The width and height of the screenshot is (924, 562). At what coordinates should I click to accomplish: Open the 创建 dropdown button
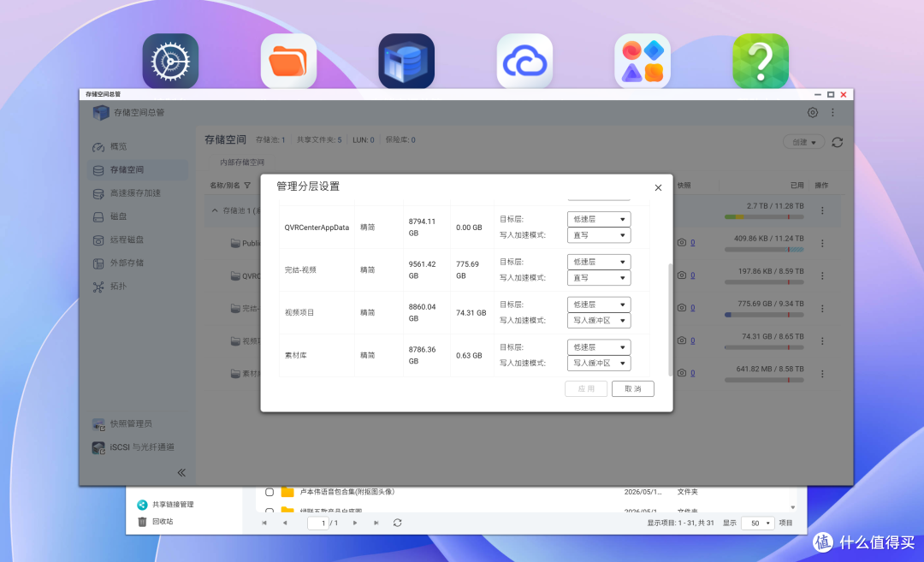[x=803, y=142]
